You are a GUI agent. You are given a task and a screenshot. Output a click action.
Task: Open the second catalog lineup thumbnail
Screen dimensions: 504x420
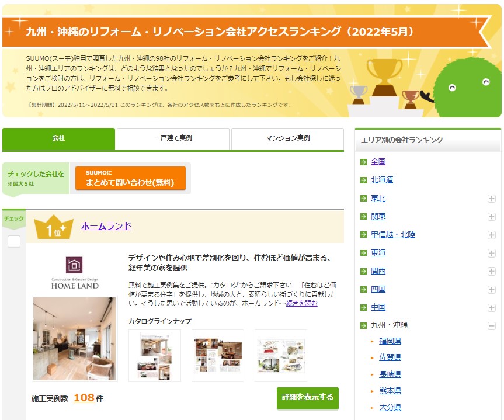pos(218,355)
